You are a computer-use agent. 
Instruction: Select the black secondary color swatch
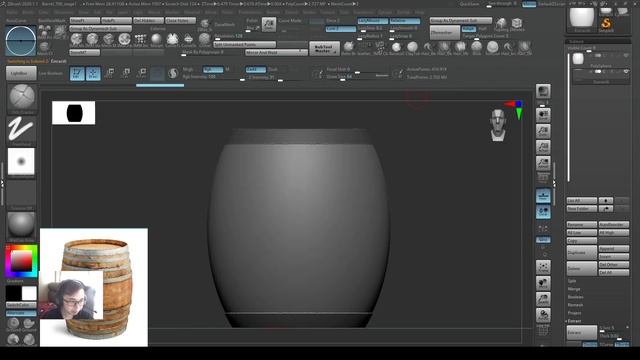click(x=13, y=293)
